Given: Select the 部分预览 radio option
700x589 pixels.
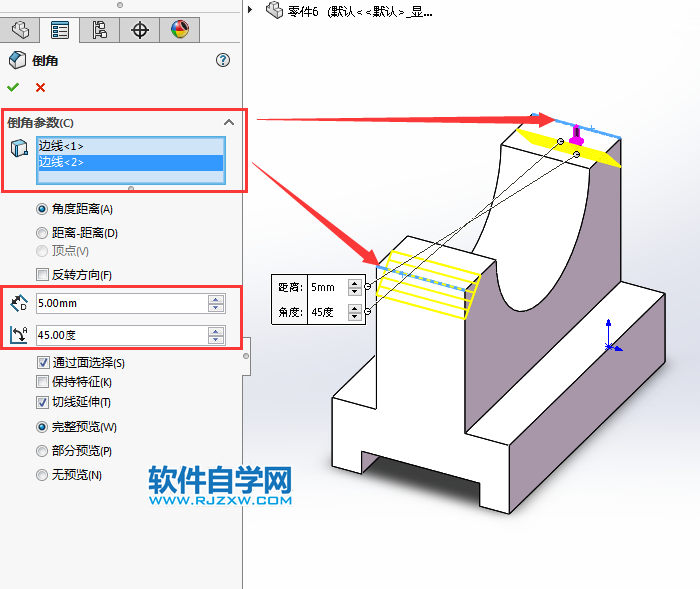Looking at the screenshot, I should [42, 451].
